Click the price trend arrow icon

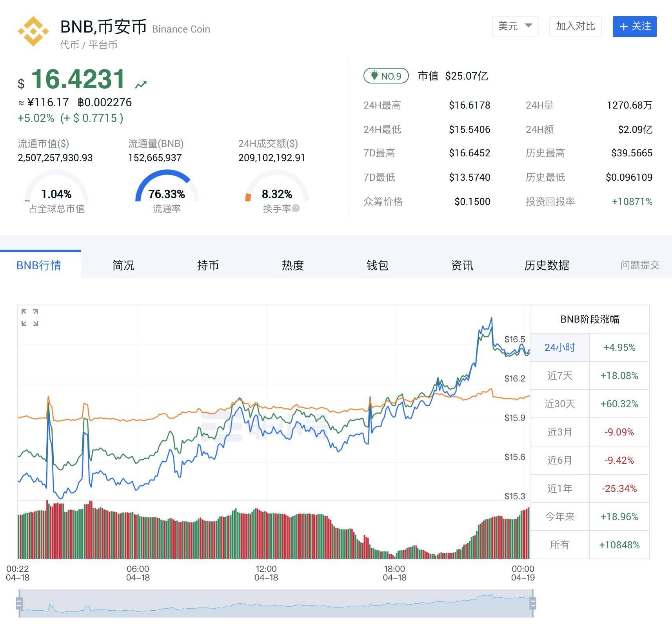point(141,84)
